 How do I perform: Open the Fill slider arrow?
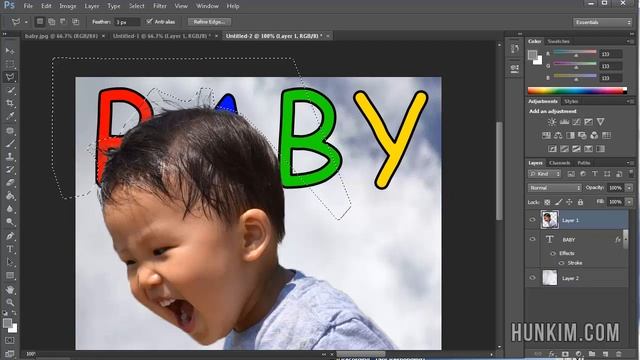pyautogui.click(x=629, y=202)
